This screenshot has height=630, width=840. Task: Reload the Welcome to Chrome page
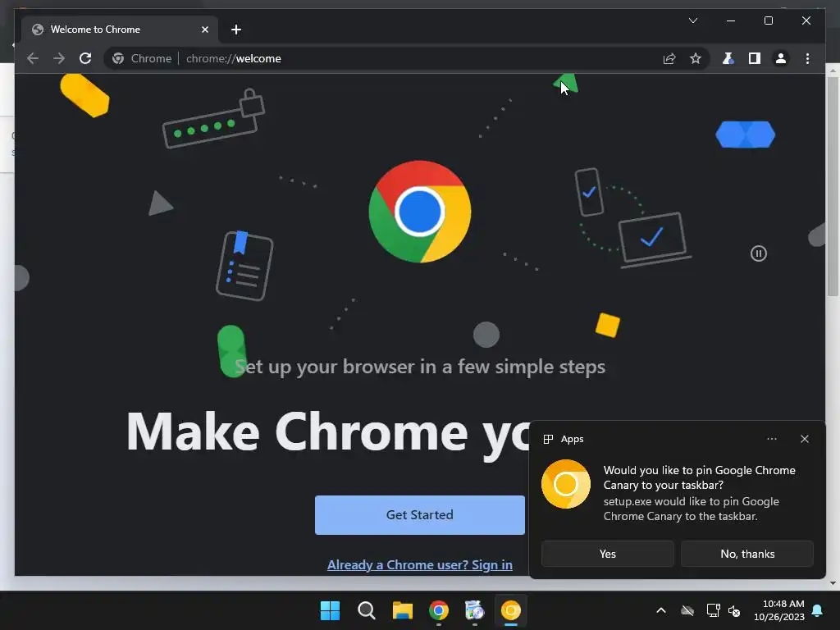click(85, 58)
